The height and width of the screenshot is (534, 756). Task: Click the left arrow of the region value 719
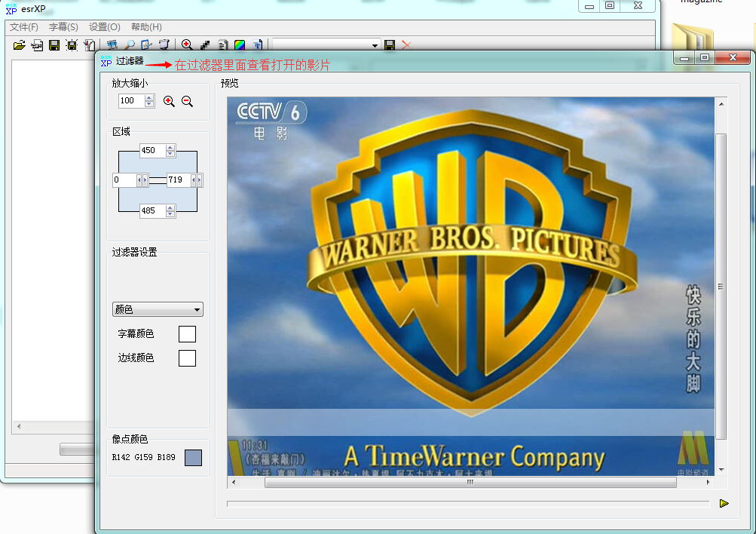[x=194, y=180]
